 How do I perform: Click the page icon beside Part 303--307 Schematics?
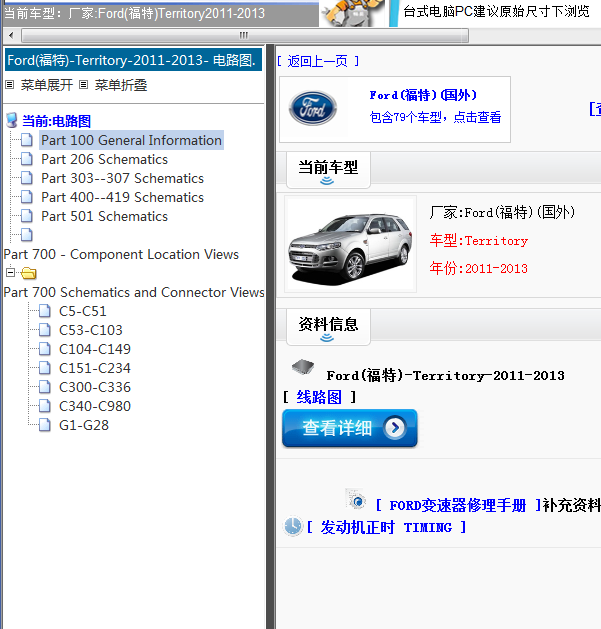click(27, 178)
